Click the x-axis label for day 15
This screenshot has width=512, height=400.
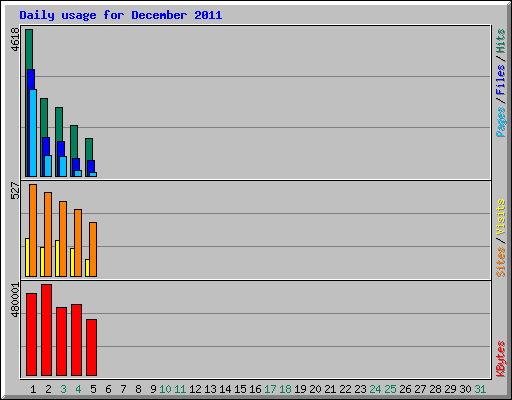pyautogui.click(x=240, y=389)
